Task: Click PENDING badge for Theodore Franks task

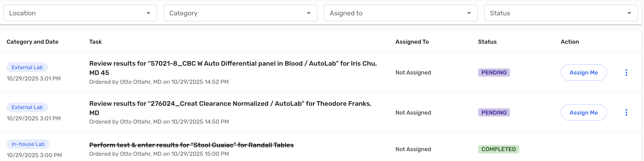Action: [x=494, y=112]
